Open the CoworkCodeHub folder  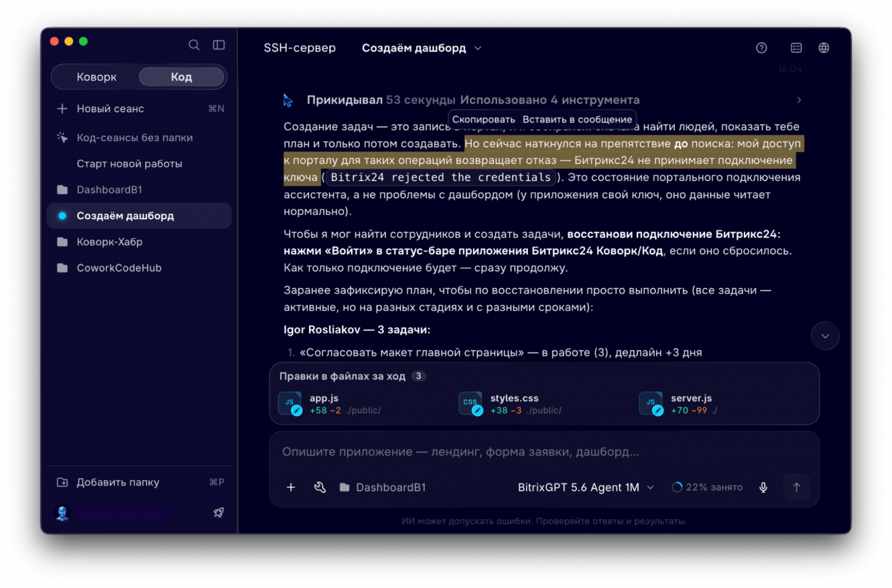(140, 268)
